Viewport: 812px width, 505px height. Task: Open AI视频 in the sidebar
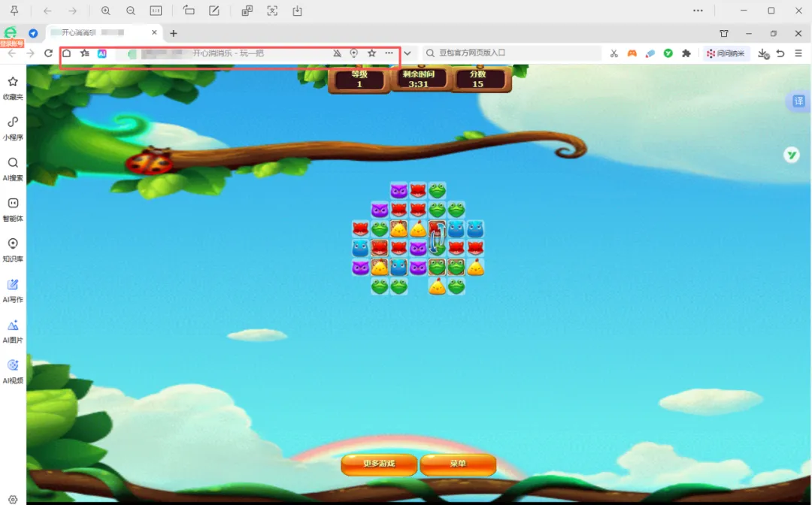[x=13, y=371]
